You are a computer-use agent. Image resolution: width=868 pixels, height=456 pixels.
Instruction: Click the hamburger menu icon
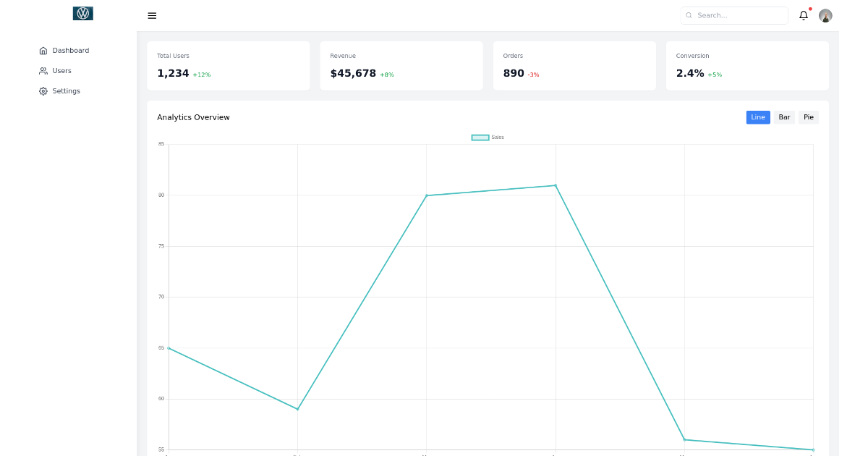(x=152, y=15)
